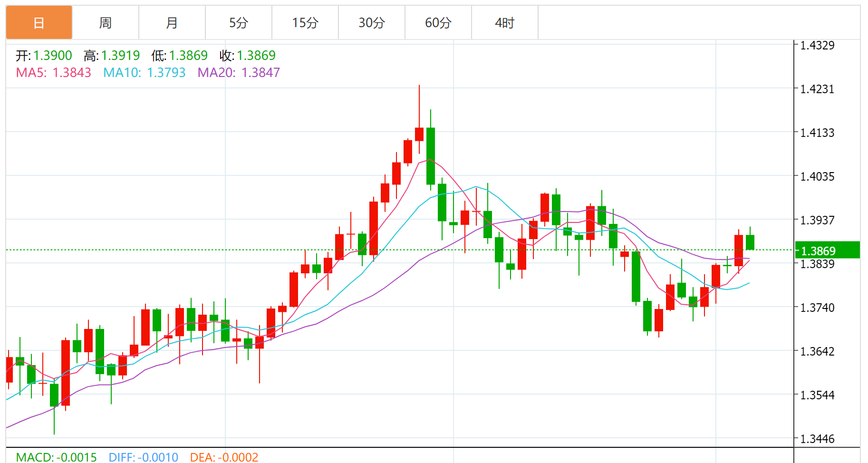Click the 1.4329 price axis label
868x463 pixels.
pos(818,46)
